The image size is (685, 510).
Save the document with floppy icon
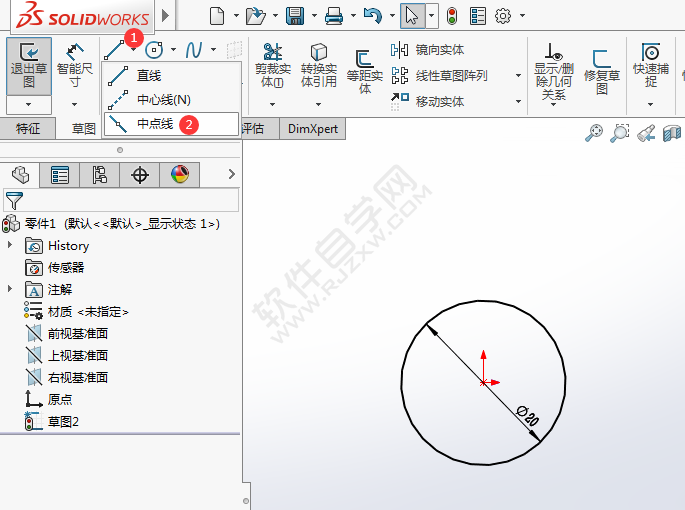click(x=295, y=16)
